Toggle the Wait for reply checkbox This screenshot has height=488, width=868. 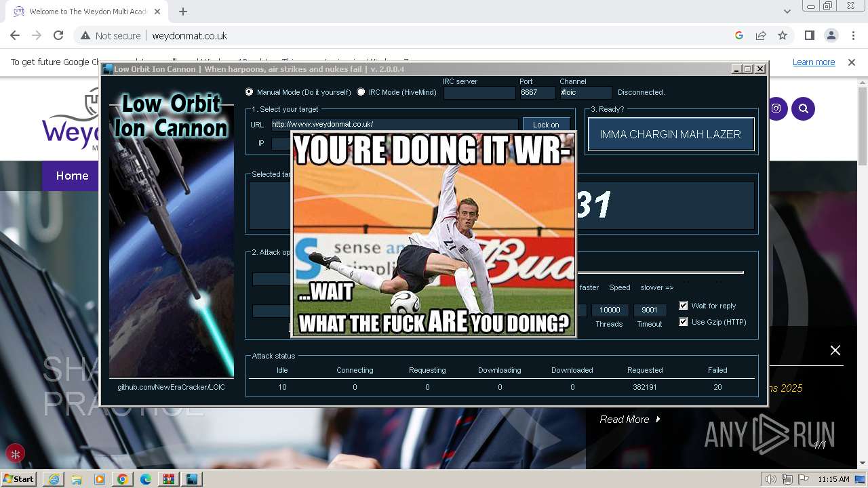[684, 306]
